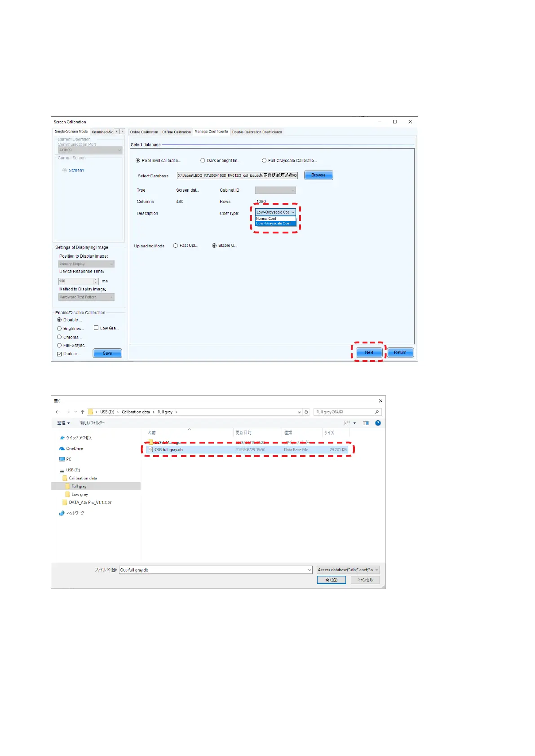Enable the Low Gra.. checkbox
535x756 pixels.
tap(96, 328)
